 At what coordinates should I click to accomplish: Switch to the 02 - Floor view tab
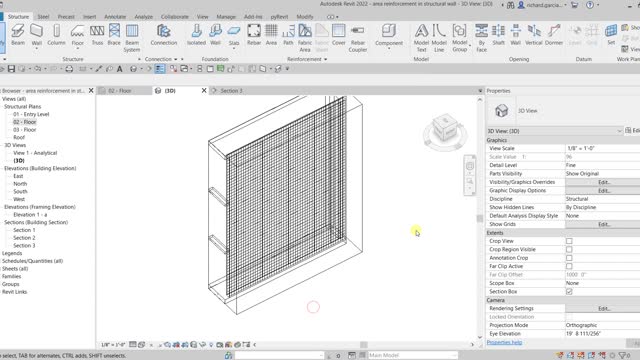point(120,91)
